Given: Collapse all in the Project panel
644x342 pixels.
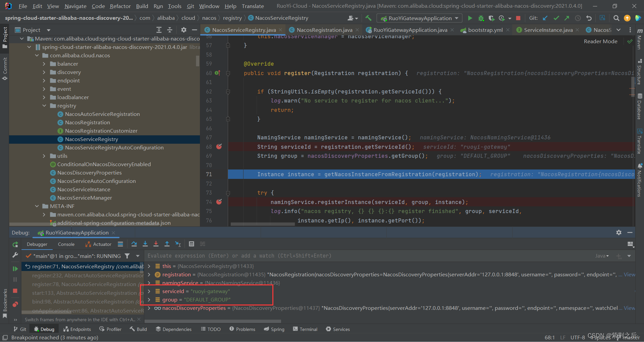Looking at the screenshot, I should pyautogui.click(x=170, y=30).
